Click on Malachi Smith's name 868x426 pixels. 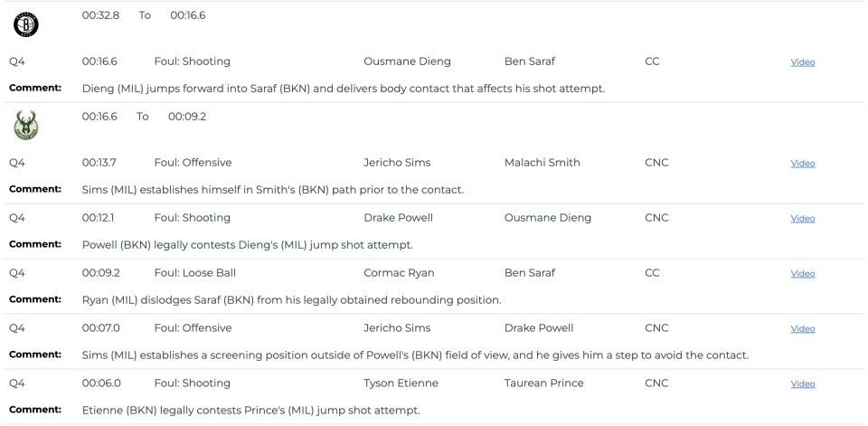click(x=542, y=163)
